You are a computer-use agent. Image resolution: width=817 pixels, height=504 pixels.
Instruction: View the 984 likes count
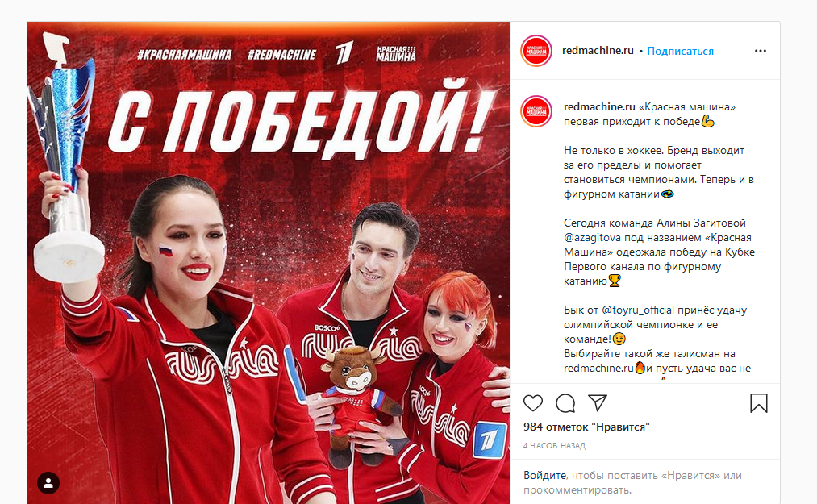(586, 427)
